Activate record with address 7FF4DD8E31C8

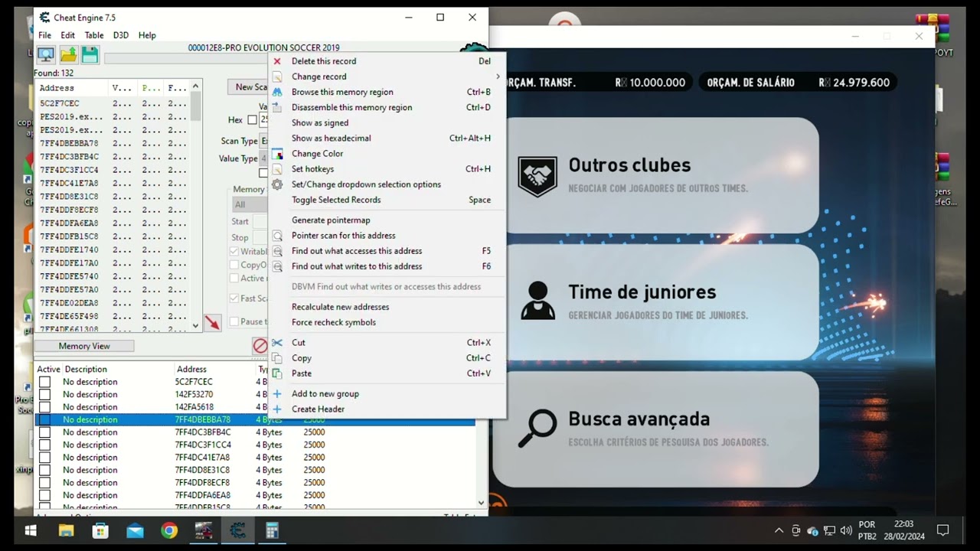[x=44, y=471]
